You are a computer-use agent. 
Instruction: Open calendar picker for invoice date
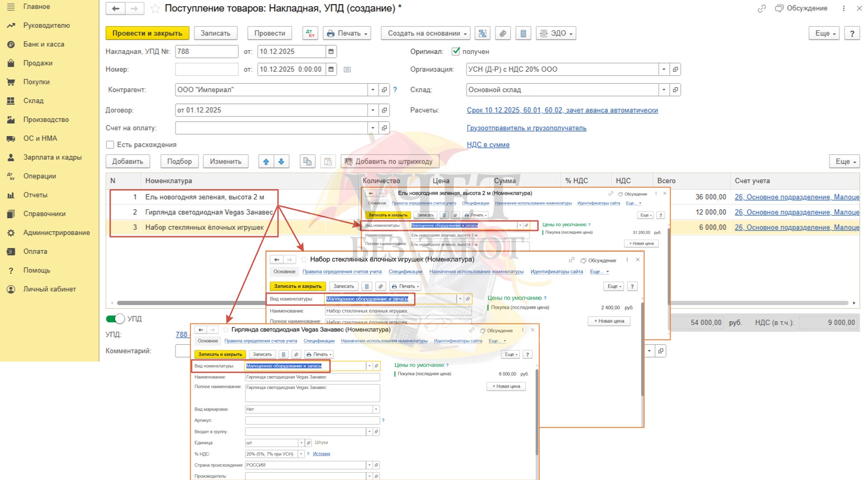(331, 52)
